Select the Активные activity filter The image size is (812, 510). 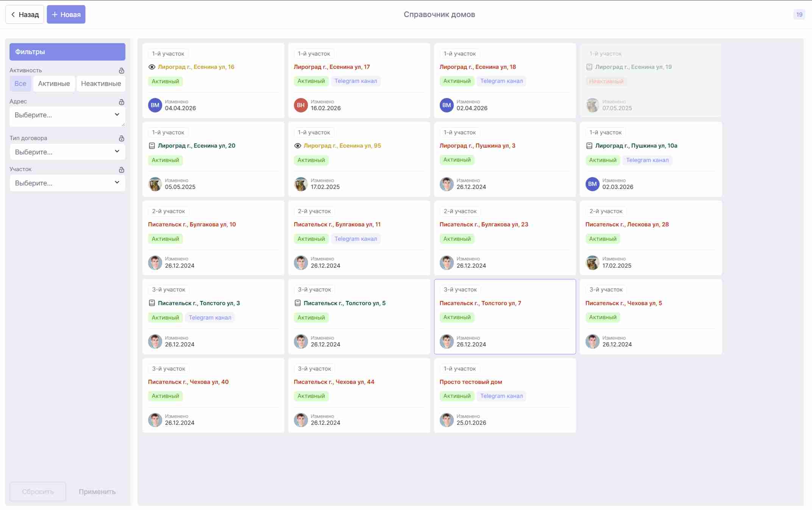click(54, 84)
